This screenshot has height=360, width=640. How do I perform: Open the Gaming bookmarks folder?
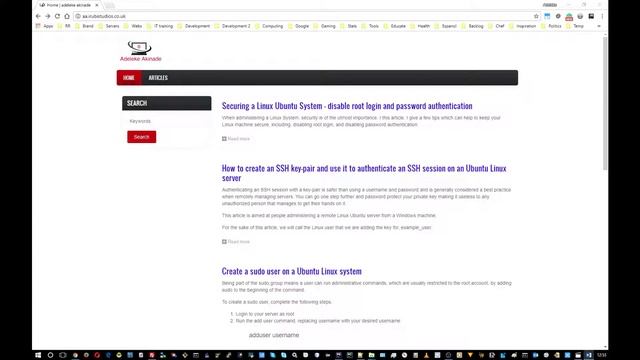click(324, 26)
